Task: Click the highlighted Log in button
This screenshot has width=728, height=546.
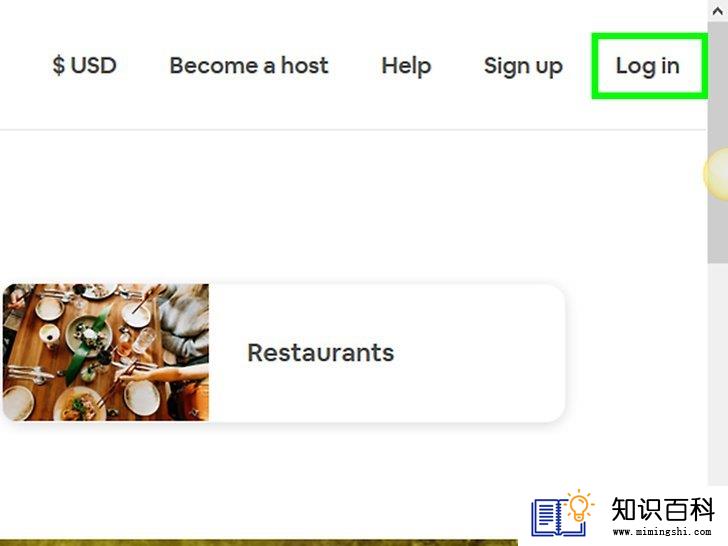Action: coord(648,66)
